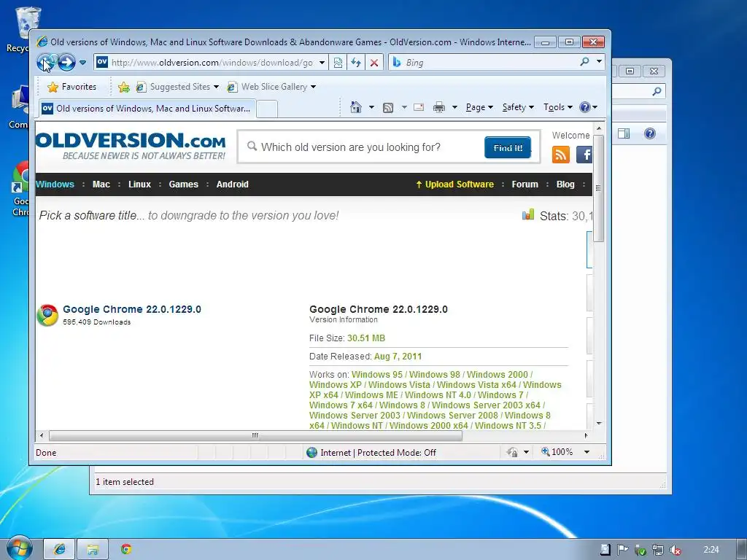Image resolution: width=747 pixels, height=560 pixels.
Task: Expand the Suggested Sites dropdown arrow
Action: pyautogui.click(x=216, y=87)
